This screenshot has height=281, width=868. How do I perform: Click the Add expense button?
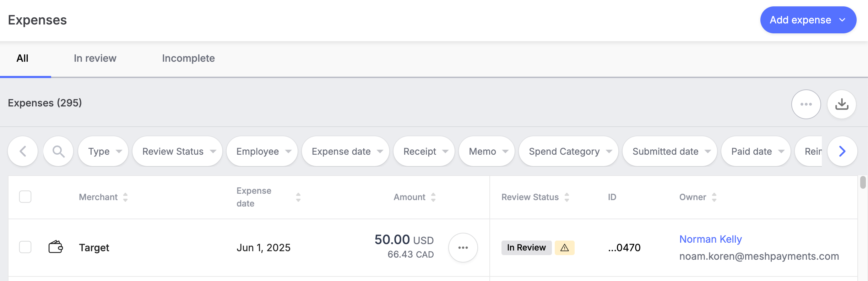[808, 20]
